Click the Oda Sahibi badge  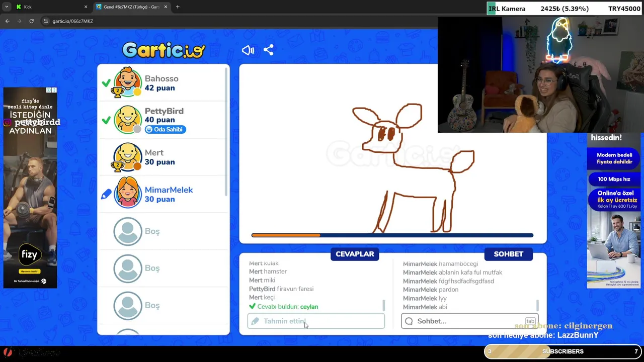point(166,129)
